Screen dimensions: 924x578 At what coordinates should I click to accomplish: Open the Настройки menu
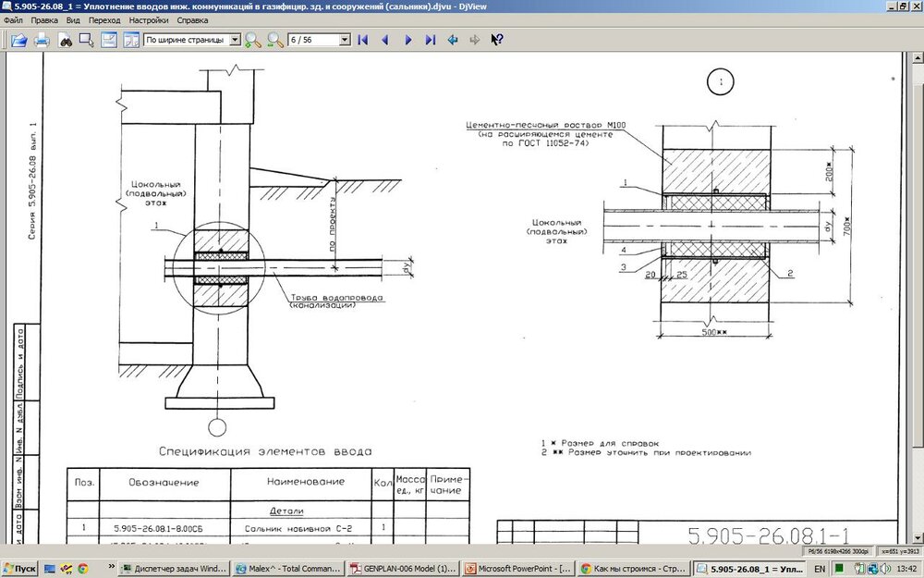[x=149, y=19]
